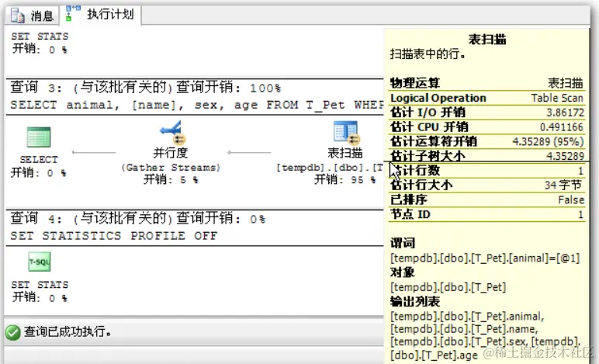
Task: Click the 已排序 False row
Action: [x=486, y=199]
